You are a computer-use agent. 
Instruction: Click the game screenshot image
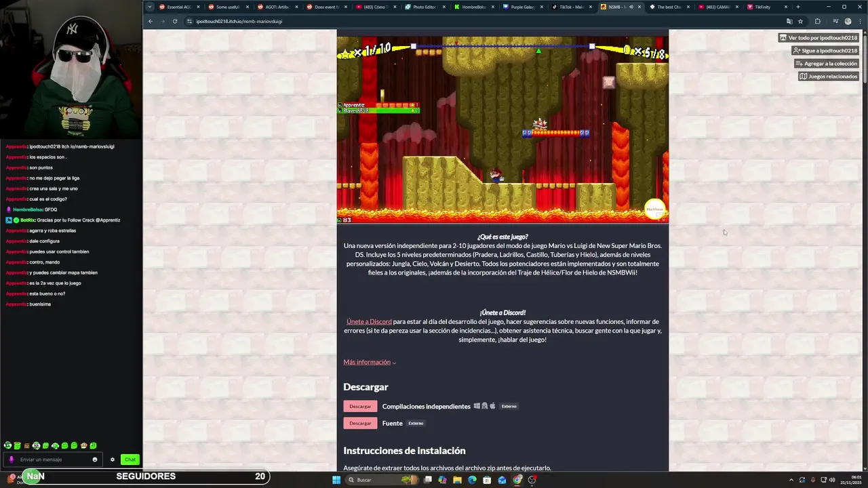(x=502, y=129)
